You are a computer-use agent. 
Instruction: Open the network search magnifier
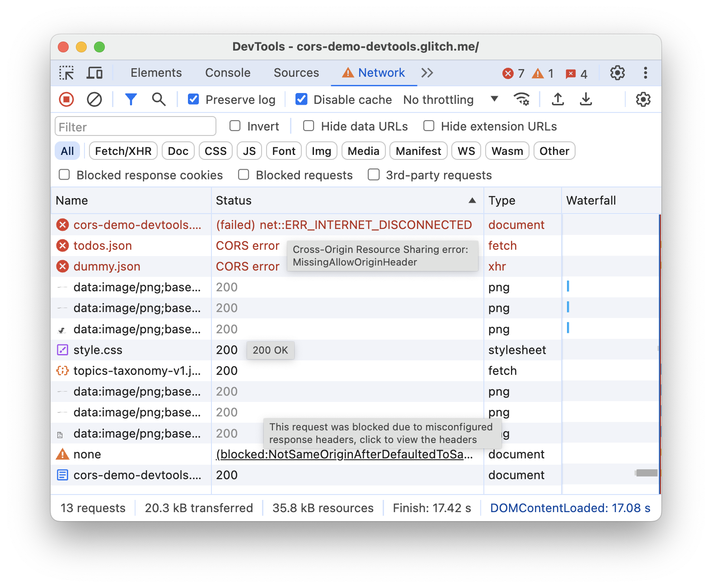(x=159, y=99)
